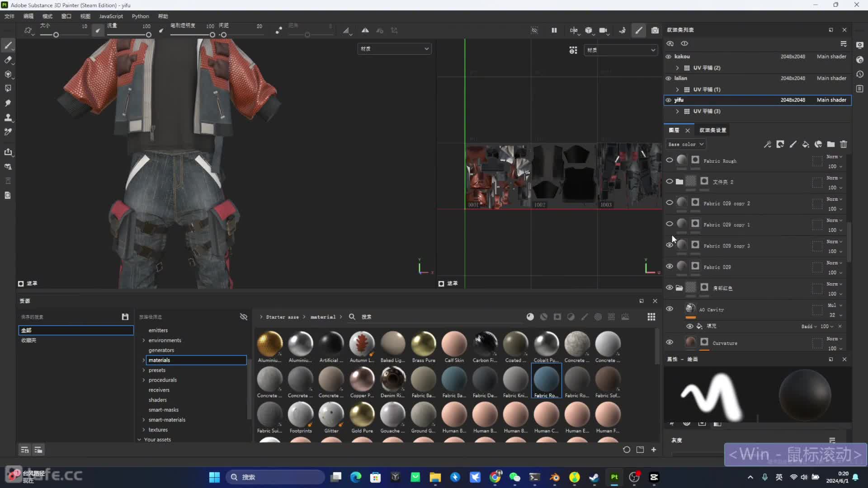The image size is (868, 488).
Task: Select the layers tab
Action: pos(674,130)
